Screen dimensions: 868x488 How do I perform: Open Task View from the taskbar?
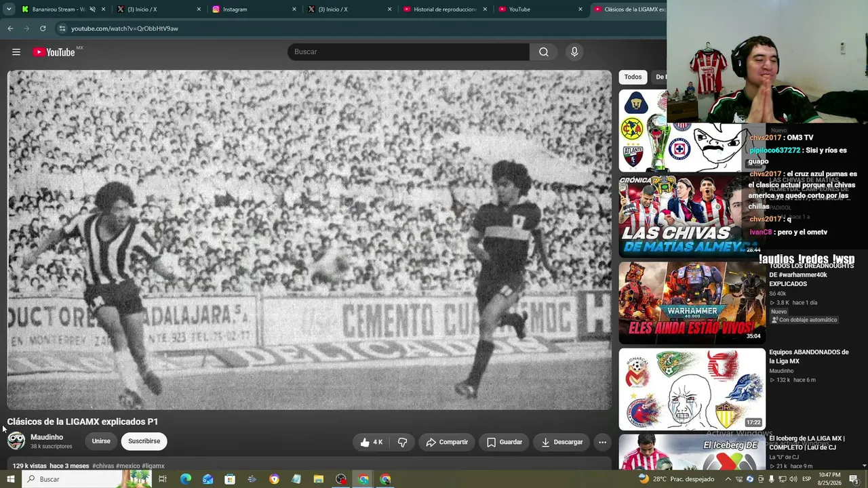coord(163,479)
